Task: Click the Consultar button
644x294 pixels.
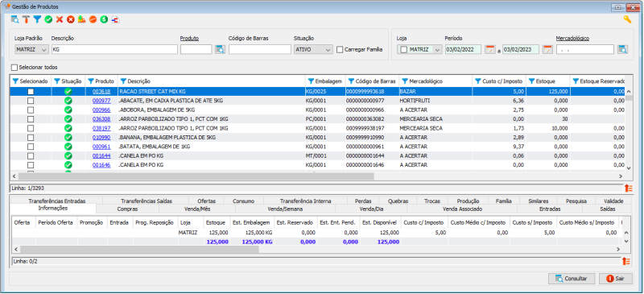Action: [572, 279]
